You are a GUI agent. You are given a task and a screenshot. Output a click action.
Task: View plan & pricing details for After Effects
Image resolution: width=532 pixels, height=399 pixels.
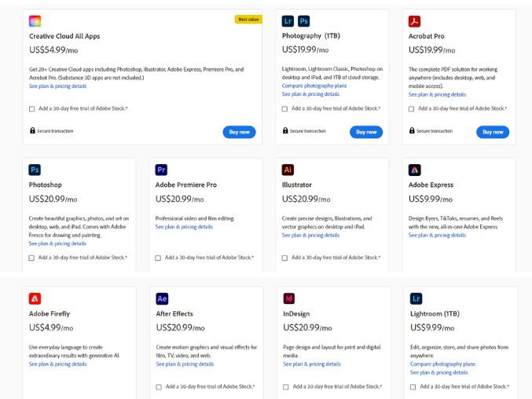tap(185, 364)
